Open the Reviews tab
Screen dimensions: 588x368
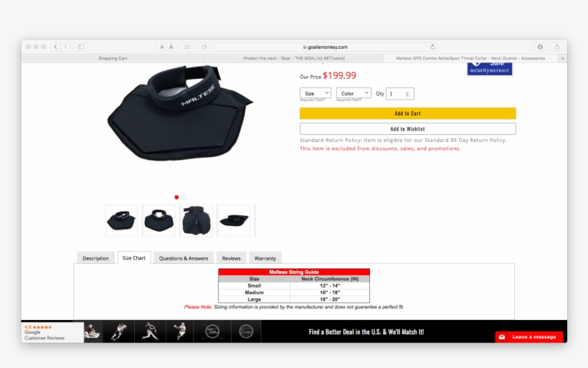(x=231, y=258)
